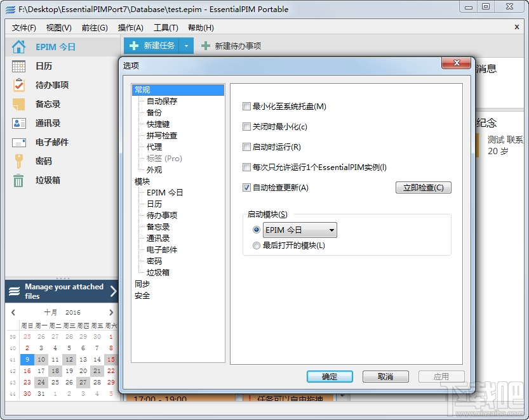Confirm settings with the 确定 button

click(x=330, y=376)
